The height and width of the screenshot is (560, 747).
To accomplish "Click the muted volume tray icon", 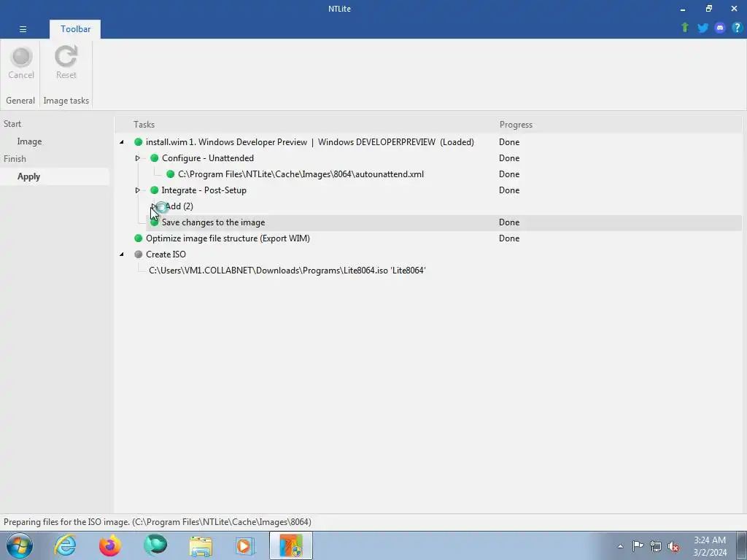I will [673, 546].
